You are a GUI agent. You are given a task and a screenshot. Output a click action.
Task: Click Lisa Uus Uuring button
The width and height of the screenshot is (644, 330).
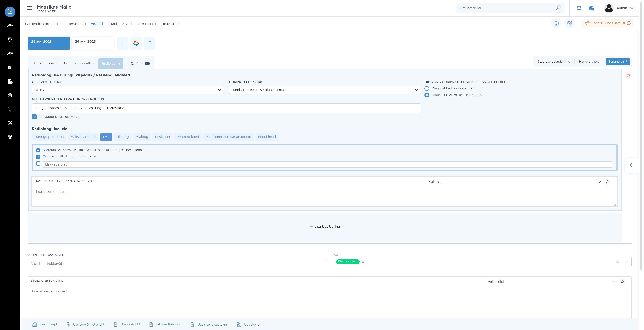point(325,227)
